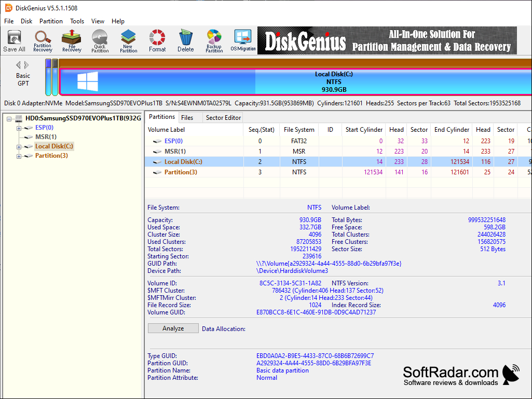Click the DiskGenius app logo in title bar
This screenshot has width=532, height=399.
click(x=8, y=8)
